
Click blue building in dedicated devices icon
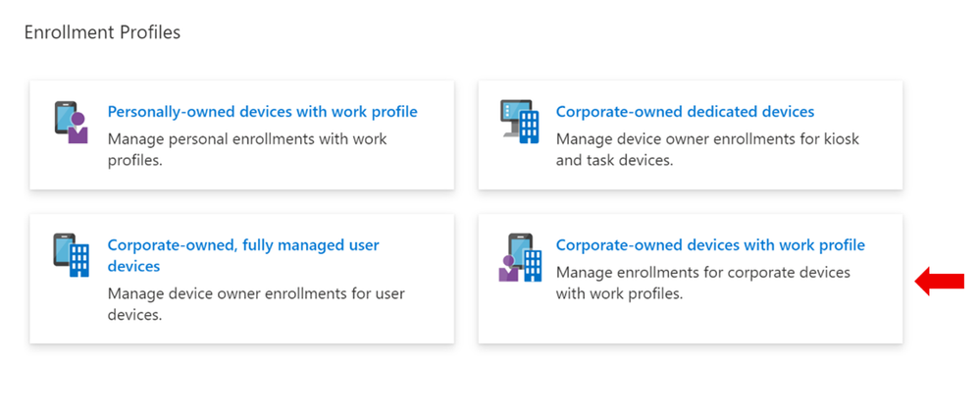529,129
